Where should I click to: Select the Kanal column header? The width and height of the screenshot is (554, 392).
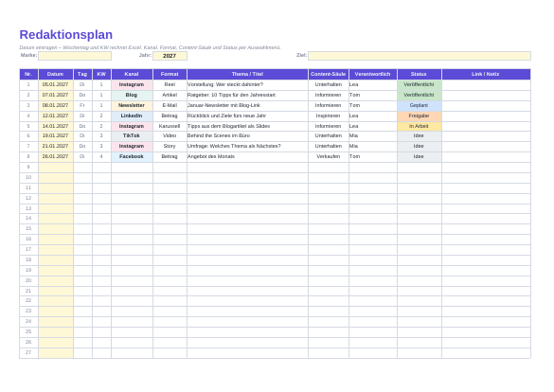(x=132, y=74)
